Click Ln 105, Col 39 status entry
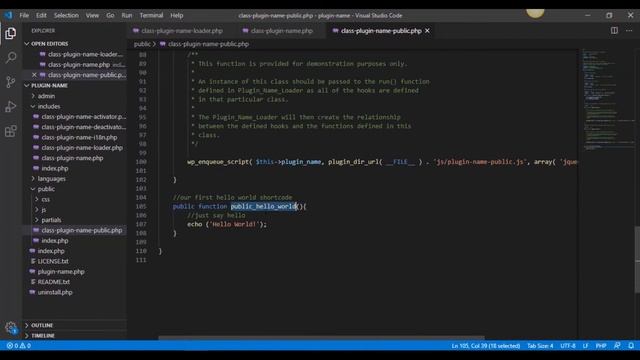640x360 pixels. coord(486,346)
